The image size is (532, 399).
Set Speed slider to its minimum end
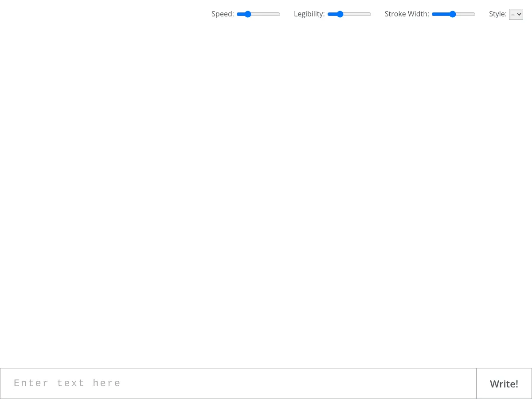(x=237, y=14)
